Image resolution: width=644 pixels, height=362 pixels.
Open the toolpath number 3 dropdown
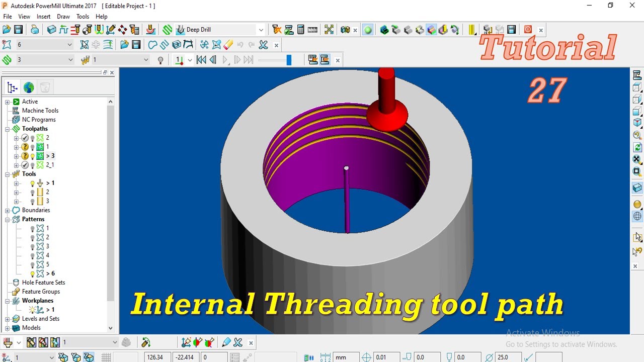(70, 60)
